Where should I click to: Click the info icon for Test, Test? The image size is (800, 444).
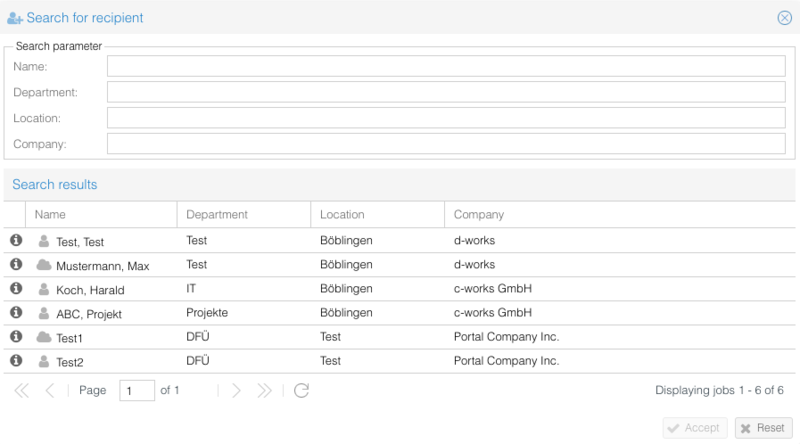tap(16, 241)
